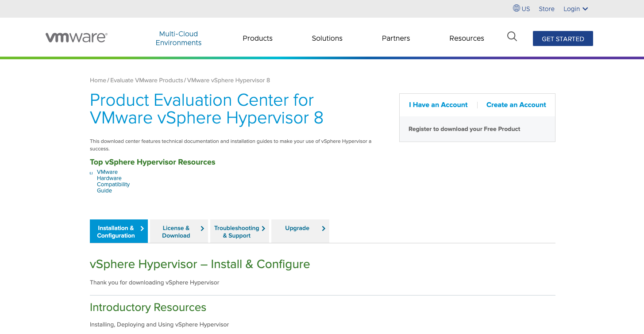This screenshot has height=334, width=644.
Task: Expand the Login dropdown
Action: point(575,9)
